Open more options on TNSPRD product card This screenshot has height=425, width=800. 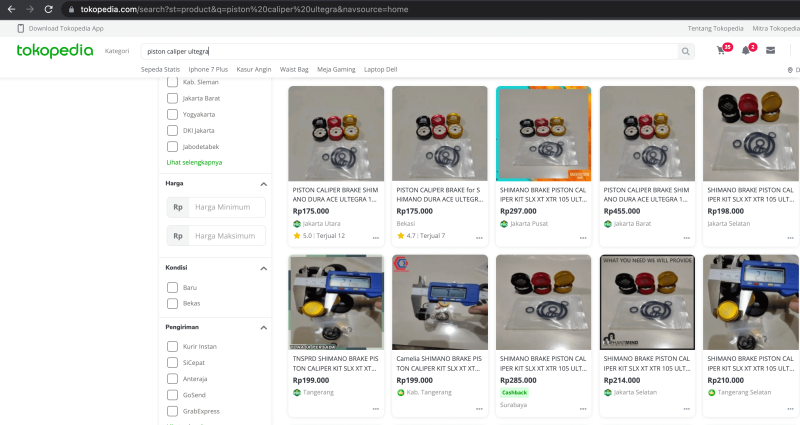pyautogui.click(x=376, y=409)
